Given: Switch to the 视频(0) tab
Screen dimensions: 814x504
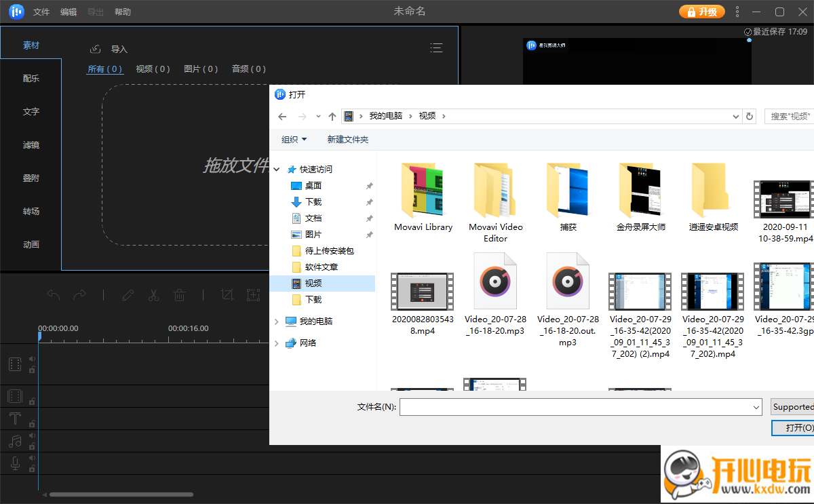Looking at the screenshot, I should point(152,69).
